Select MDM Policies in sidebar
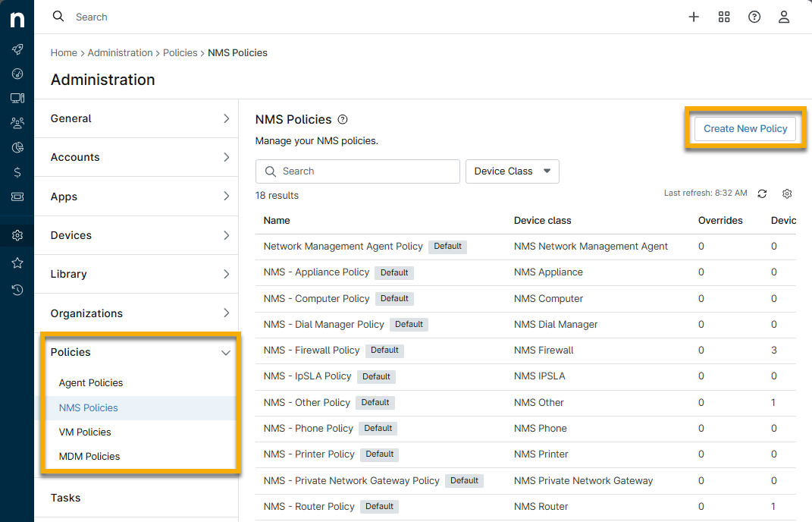 click(89, 456)
